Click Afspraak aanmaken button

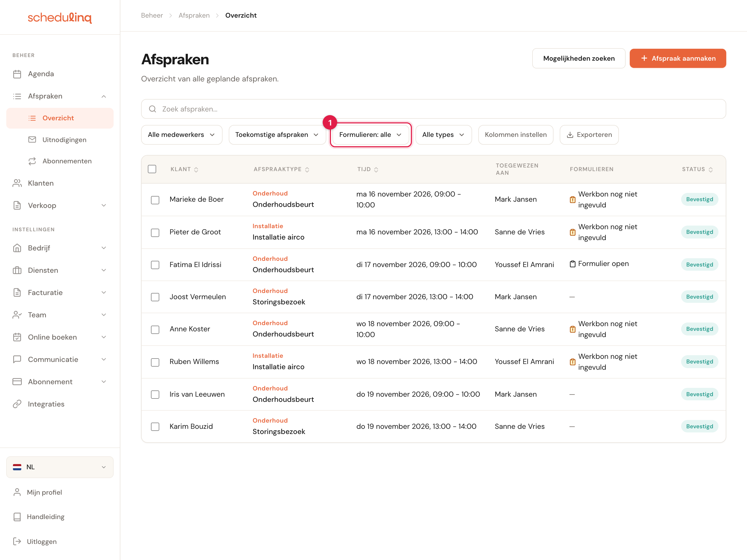click(678, 58)
